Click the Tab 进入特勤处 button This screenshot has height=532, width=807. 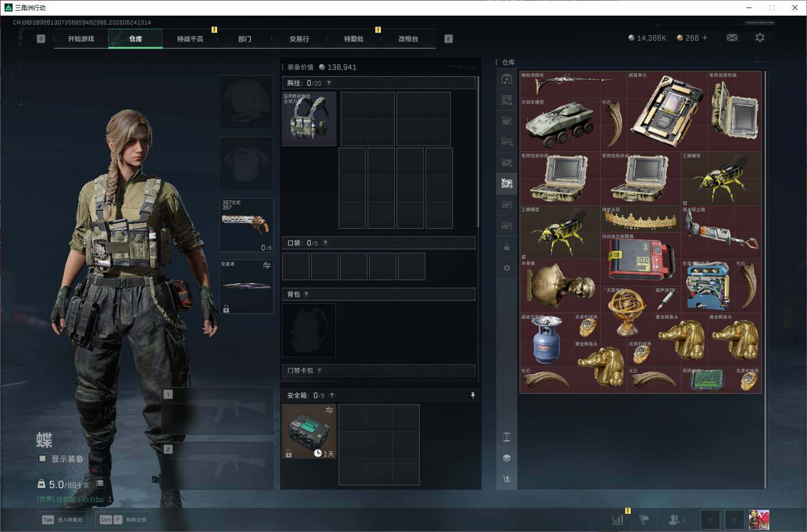coord(62,519)
